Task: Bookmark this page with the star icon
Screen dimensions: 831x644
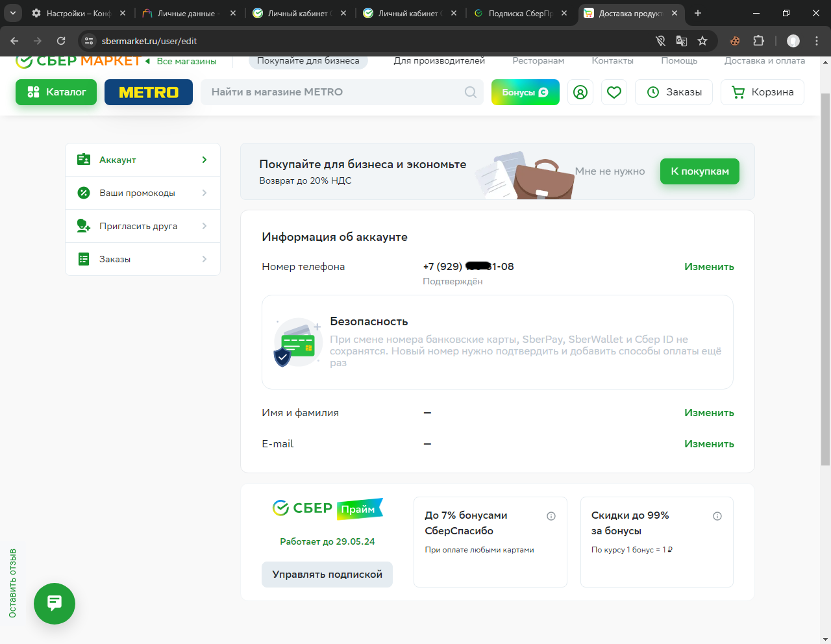Action: click(702, 41)
